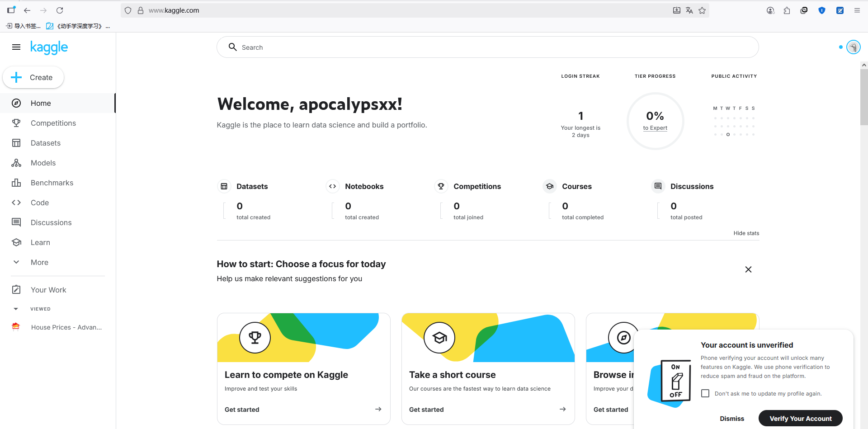Viewport: 868px width, 429px height.
Task: Click the shield extension icon in toolbar
Action: [822, 10]
